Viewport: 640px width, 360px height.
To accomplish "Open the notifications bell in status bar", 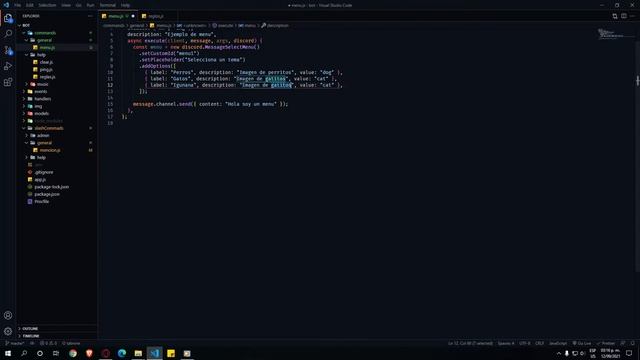I will 633,343.
